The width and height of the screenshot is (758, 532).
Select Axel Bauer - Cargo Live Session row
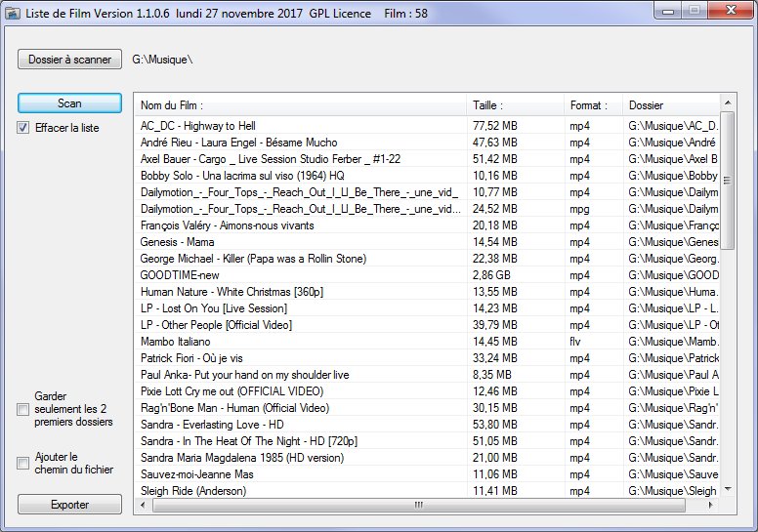point(427,159)
